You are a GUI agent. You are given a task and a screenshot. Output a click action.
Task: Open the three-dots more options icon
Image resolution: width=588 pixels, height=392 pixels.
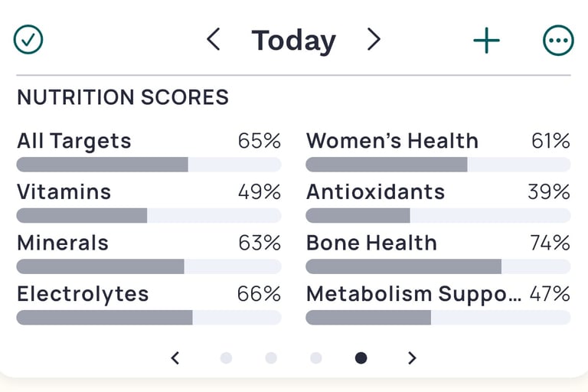pyautogui.click(x=557, y=41)
